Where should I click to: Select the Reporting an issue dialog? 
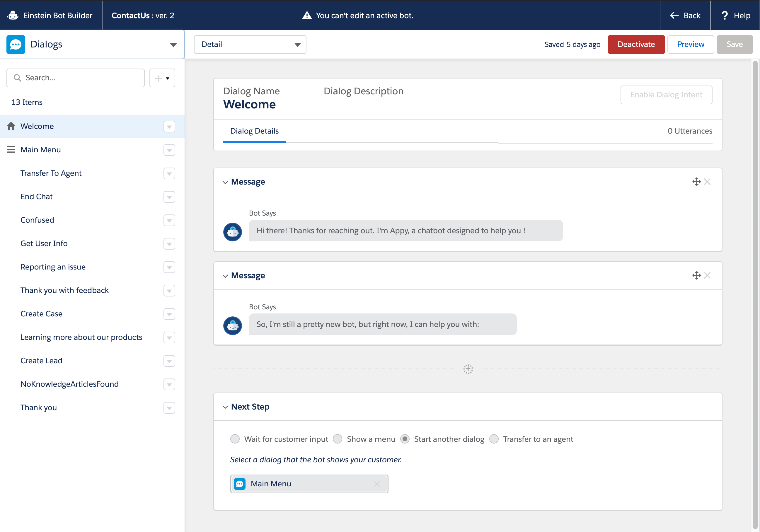click(x=92, y=267)
